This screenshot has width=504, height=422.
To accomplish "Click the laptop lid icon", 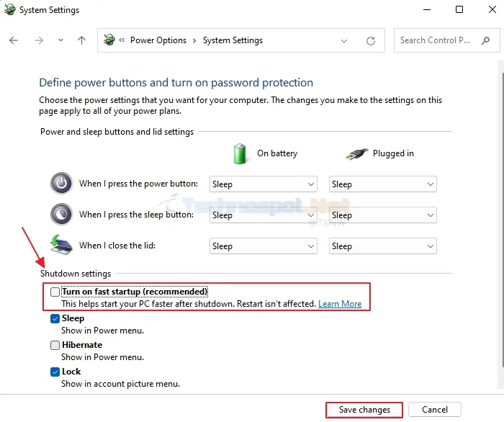I will pyautogui.click(x=61, y=245).
